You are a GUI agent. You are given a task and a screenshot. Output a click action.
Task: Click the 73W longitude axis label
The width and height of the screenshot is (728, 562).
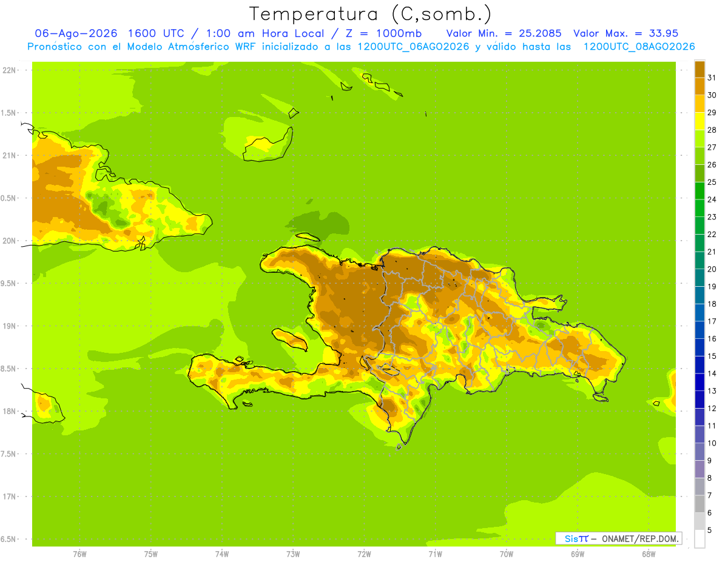coord(293,554)
